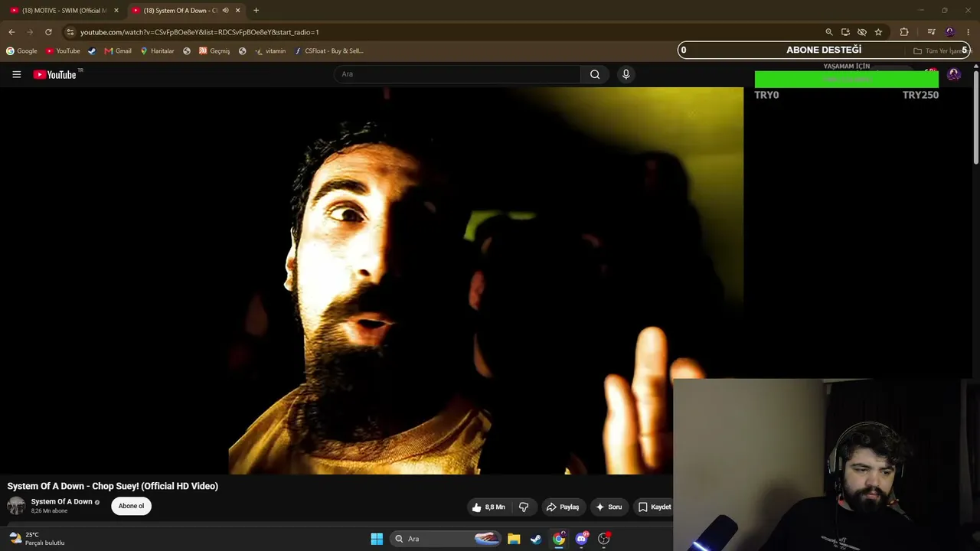Dislike the Chop Suey! video
Screen dimensions: 980x551
(x=524, y=507)
